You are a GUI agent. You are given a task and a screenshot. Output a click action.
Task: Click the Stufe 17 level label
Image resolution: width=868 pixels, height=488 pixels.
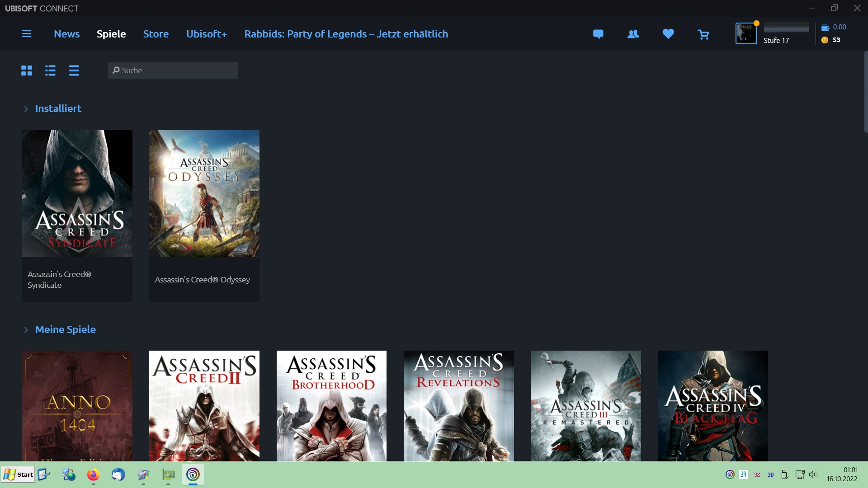click(x=776, y=40)
